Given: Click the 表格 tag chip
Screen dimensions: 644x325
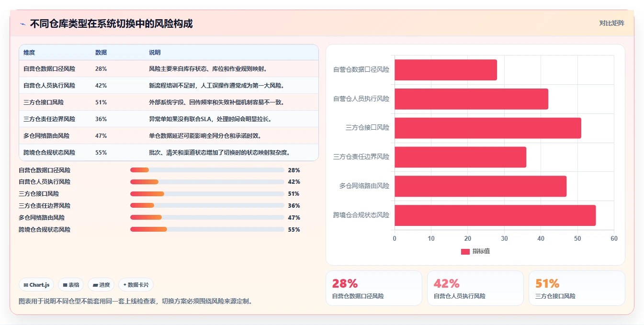Looking at the screenshot, I should point(71,285).
